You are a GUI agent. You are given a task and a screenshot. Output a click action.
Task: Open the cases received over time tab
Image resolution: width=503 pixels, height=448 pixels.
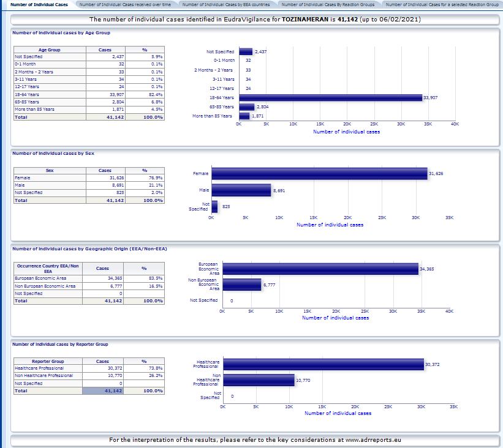[125, 4]
